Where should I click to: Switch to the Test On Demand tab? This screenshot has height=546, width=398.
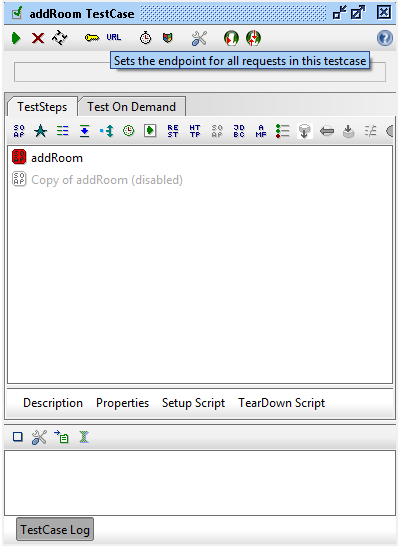(132, 107)
